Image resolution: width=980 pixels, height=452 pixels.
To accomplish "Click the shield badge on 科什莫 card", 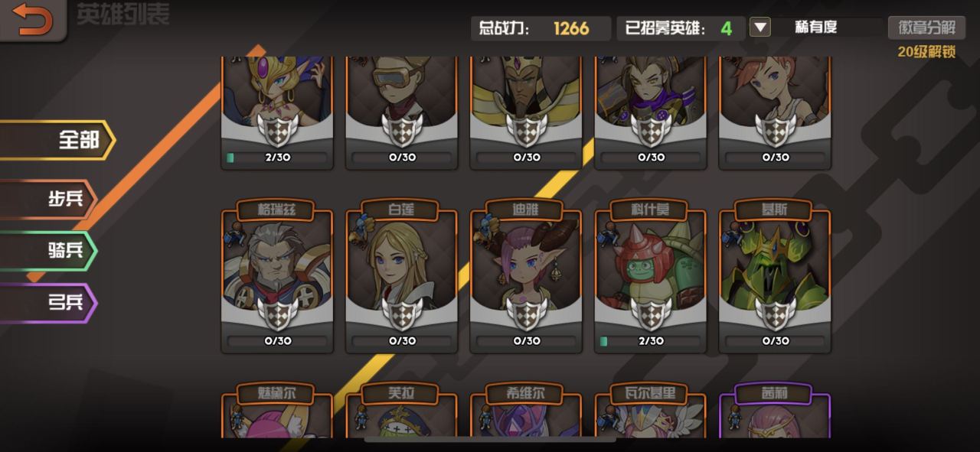I will [x=651, y=314].
